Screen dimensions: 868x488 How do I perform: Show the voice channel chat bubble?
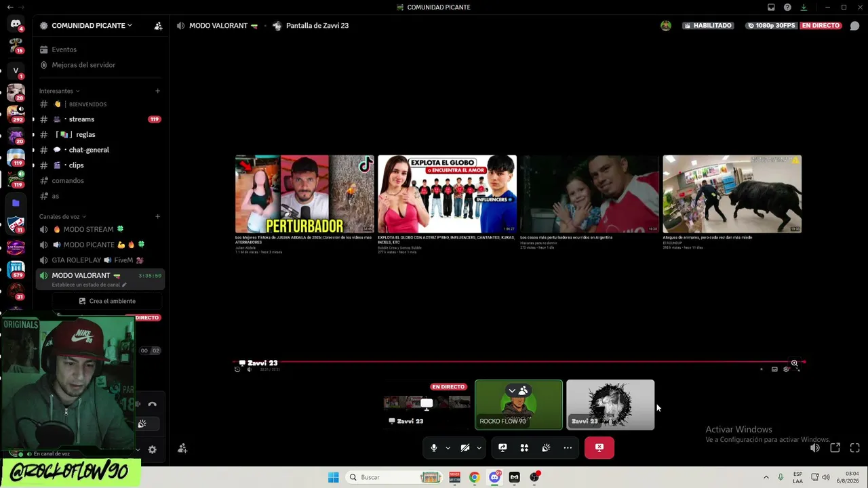pos(854,26)
